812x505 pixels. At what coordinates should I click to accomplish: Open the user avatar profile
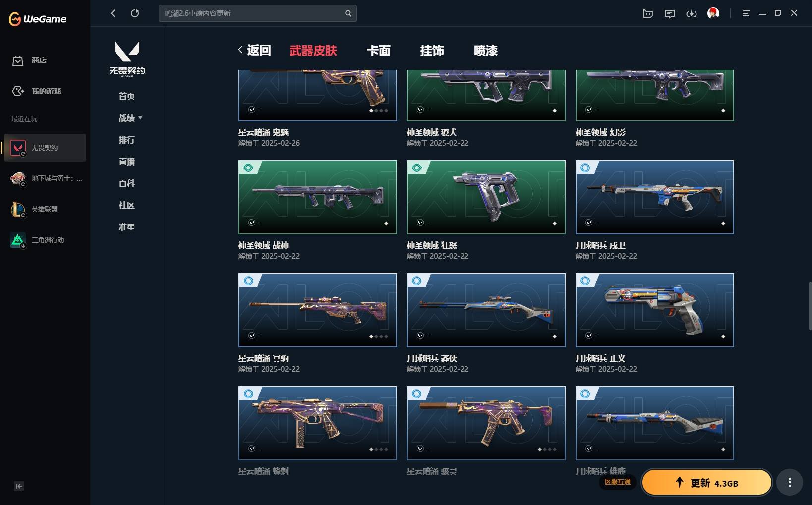point(713,13)
